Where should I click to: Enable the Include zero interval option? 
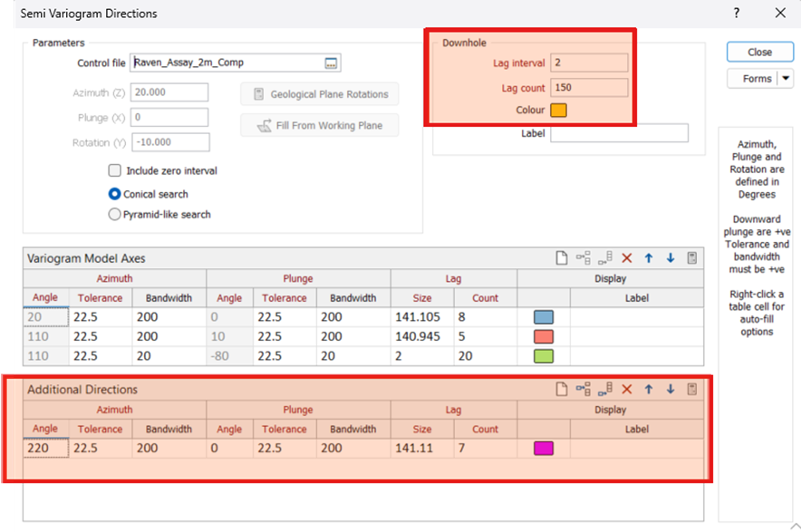pos(115,169)
